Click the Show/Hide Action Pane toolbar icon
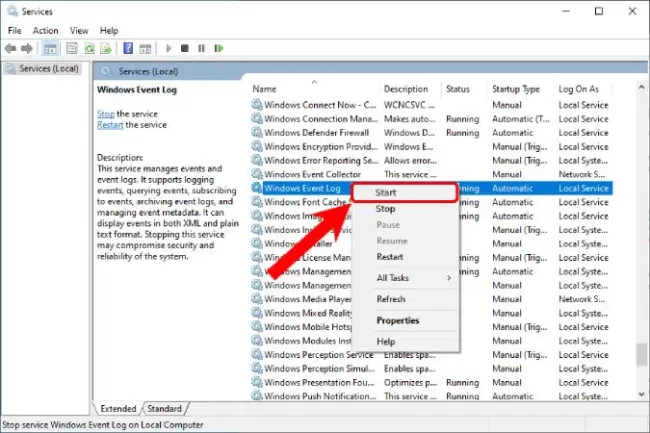 pos(145,49)
